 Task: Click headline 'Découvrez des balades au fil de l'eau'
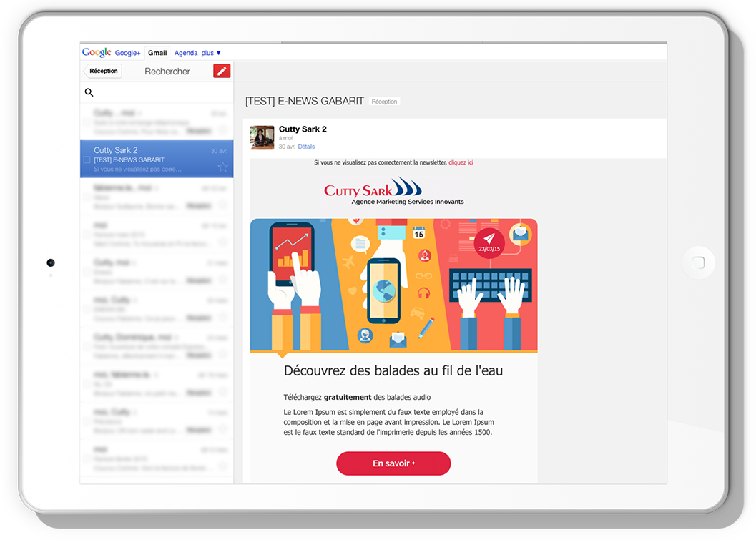tap(393, 370)
